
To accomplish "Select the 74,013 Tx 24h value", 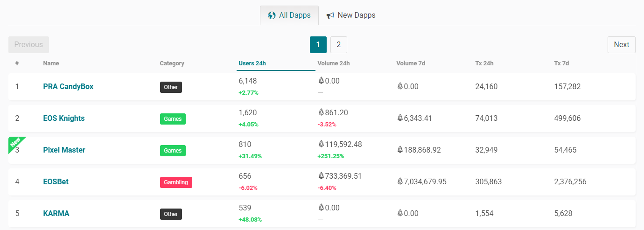I will coord(486,118).
